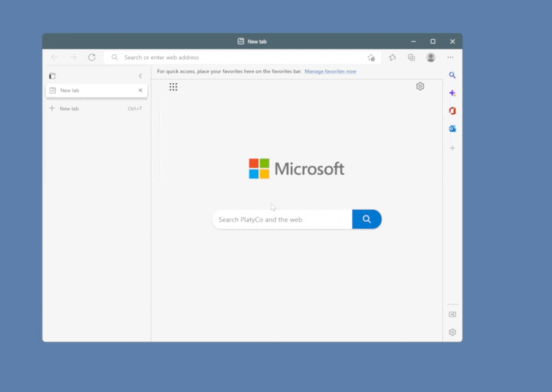Open Settings and more ellipsis menu
This screenshot has height=392, width=552.
click(x=450, y=57)
